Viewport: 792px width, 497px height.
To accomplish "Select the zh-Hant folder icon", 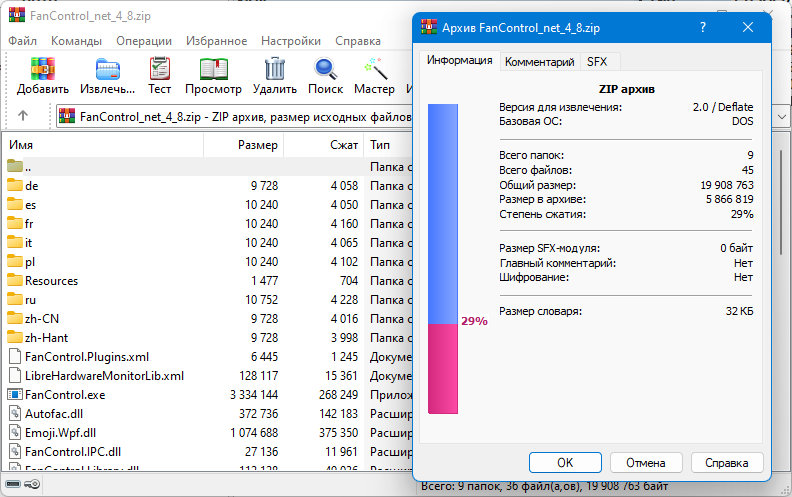I will 15,337.
